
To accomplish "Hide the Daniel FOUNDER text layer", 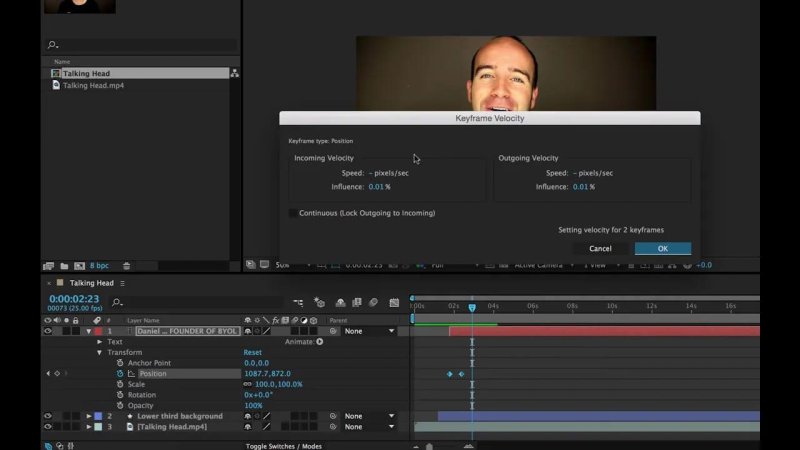I will click(48, 331).
